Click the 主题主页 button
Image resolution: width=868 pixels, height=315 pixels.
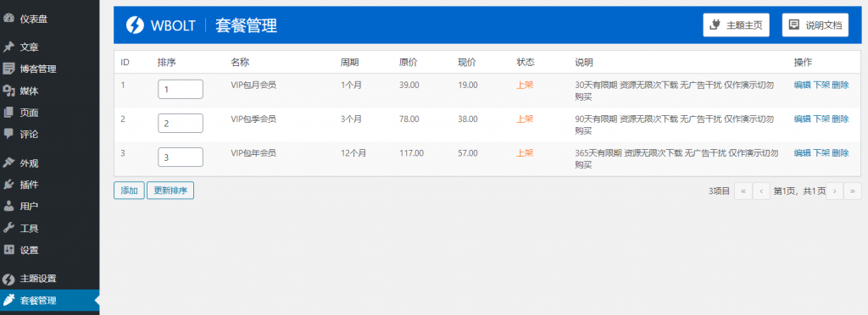(736, 25)
